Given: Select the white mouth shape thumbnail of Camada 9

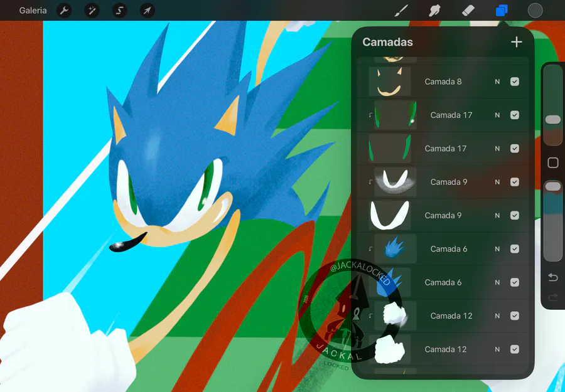Looking at the screenshot, I should point(389,216).
